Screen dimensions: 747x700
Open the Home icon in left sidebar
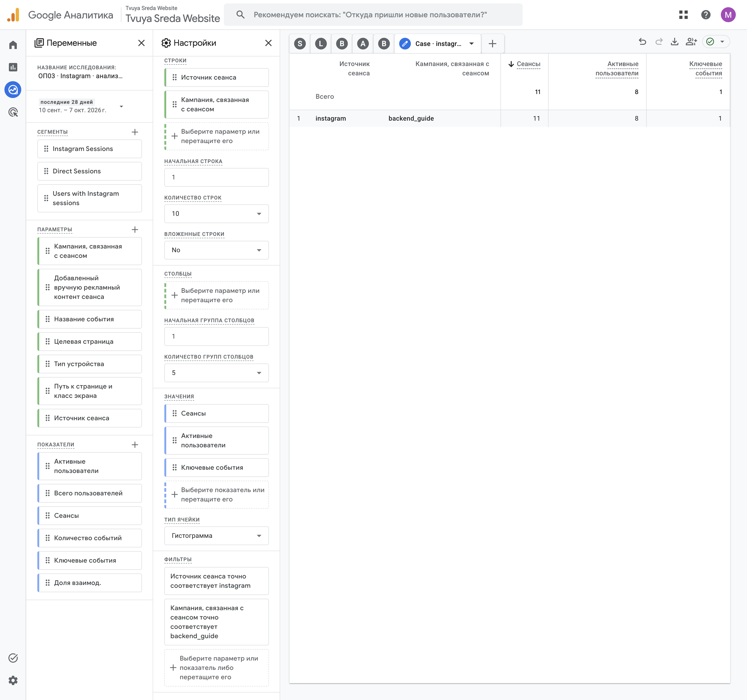pyautogui.click(x=13, y=45)
